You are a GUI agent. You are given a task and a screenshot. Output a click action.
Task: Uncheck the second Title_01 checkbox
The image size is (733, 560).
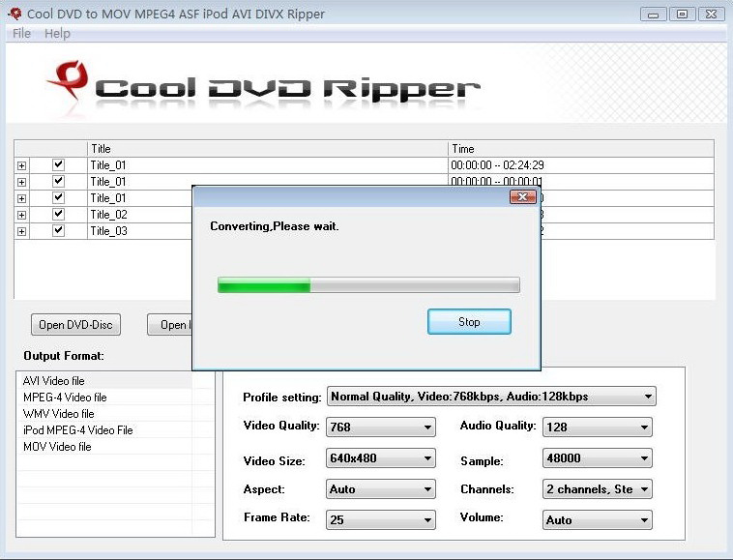[58, 181]
